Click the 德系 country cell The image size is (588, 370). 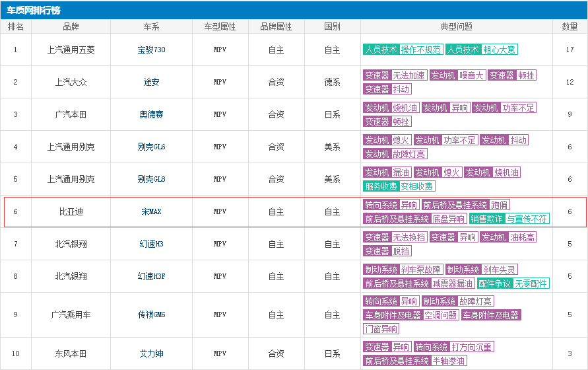coord(332,82)
